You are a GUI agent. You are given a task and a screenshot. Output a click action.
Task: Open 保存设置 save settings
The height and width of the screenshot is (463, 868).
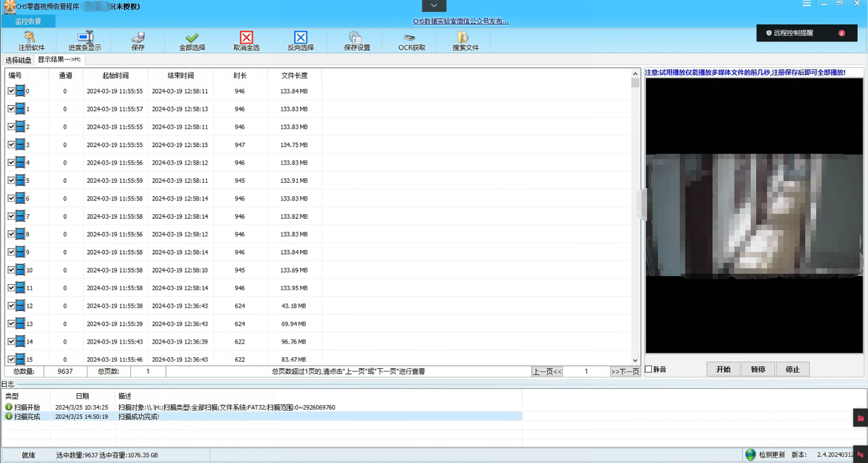[x=357, y=41]
